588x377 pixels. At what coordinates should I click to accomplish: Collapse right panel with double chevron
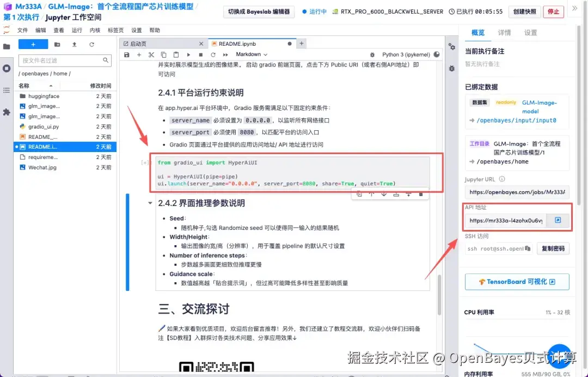click(574, 8)
